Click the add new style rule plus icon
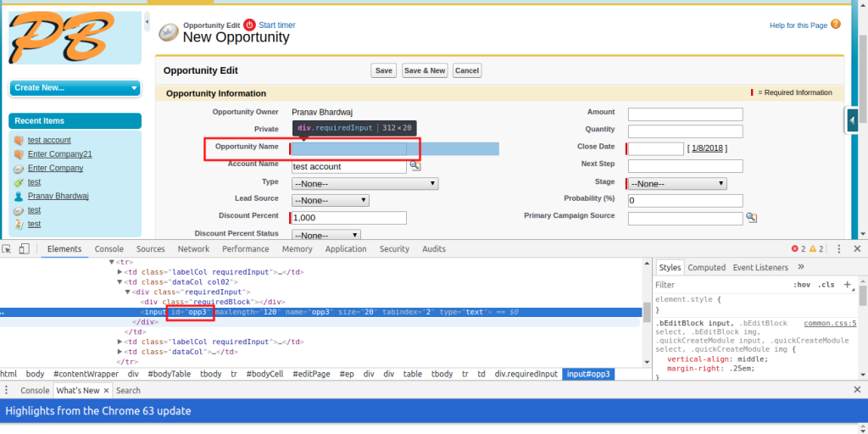 (x=847, y=285)
